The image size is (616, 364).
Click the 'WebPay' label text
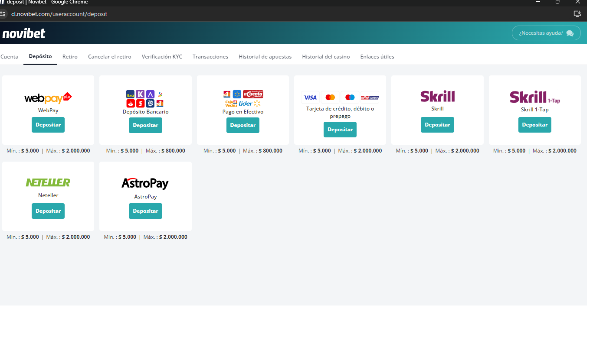(48, 110)
